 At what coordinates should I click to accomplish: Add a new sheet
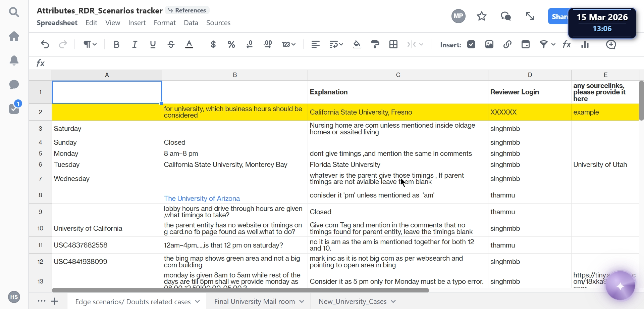tap(55, 301)
